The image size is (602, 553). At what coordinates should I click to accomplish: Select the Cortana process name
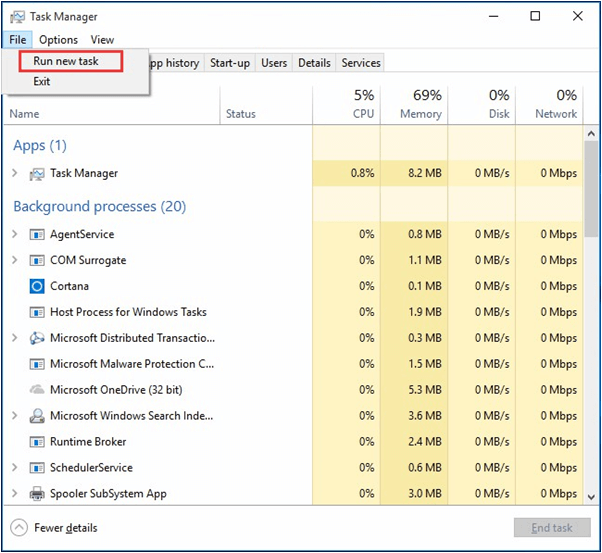[x=69, y=286]
